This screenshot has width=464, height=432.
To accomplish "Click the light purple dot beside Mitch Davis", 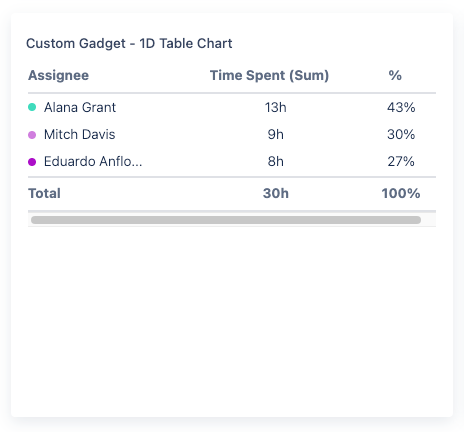I will pos(32,135).
